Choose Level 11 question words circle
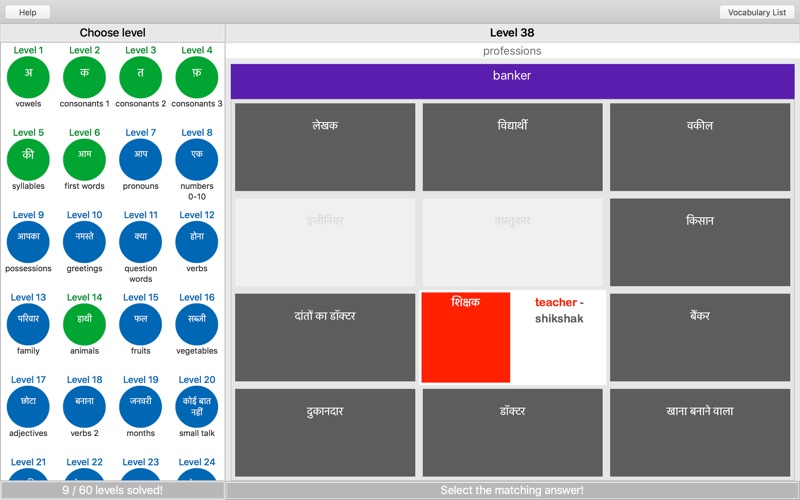The image size is (800, 500). [x=140, y=242]
